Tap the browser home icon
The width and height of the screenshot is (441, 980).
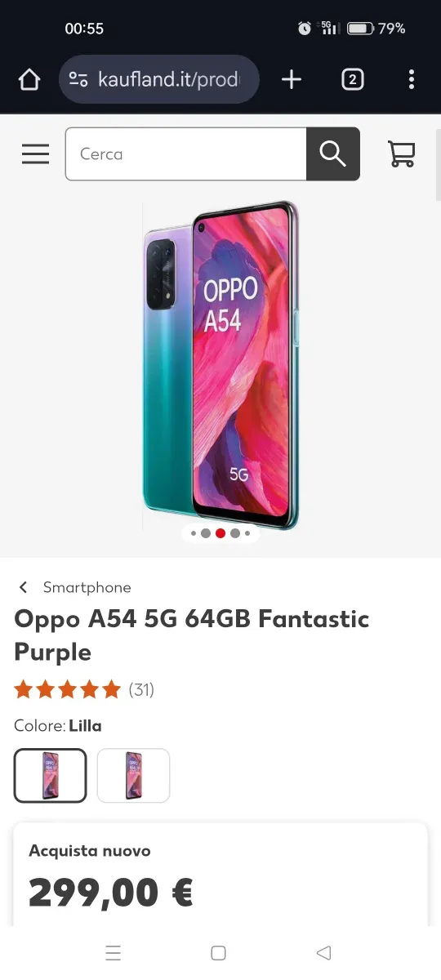[29, 79]
